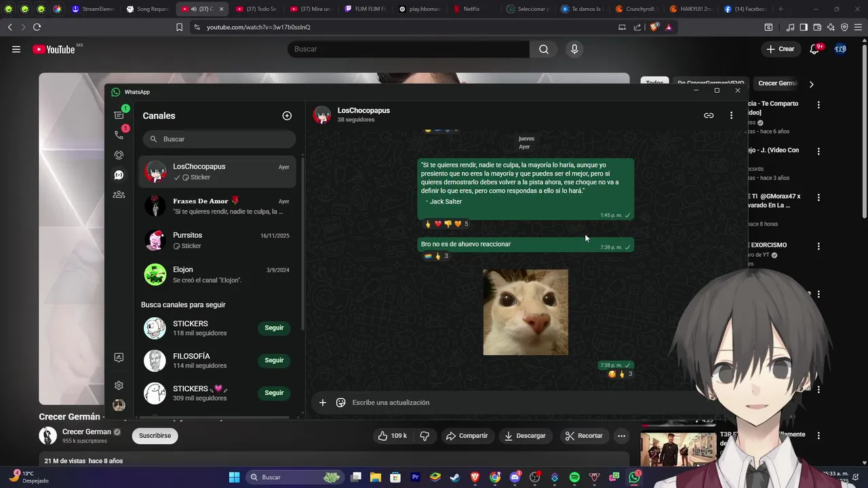Open more actions ellipsis under video
Viewport: 868px width, 488px height.
(x=621, y=436)
